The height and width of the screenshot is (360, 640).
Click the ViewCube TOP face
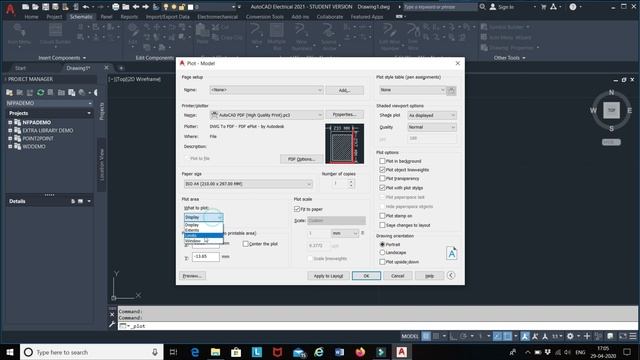611,110
